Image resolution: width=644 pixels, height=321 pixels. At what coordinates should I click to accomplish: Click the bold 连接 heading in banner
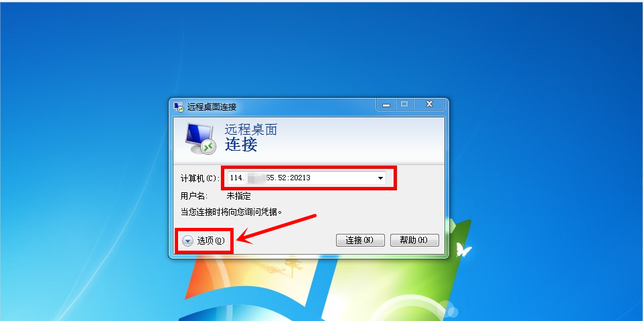(241, 144)
